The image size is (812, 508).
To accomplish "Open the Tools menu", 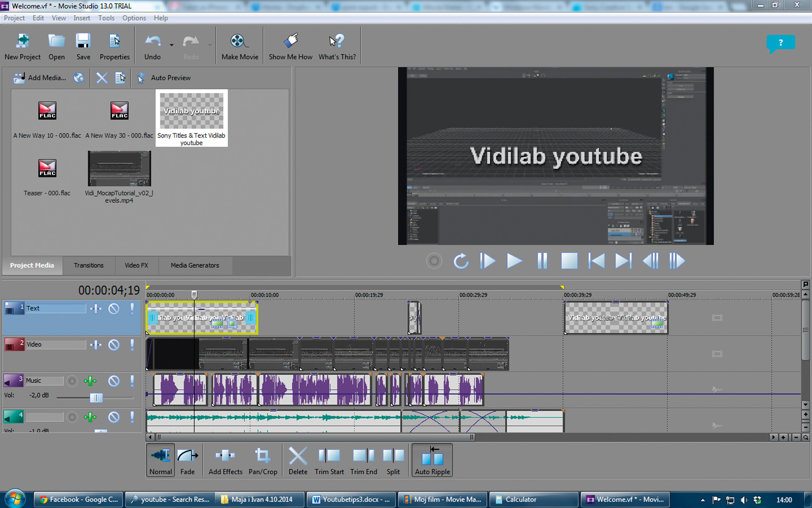I will tap(106, 18).
